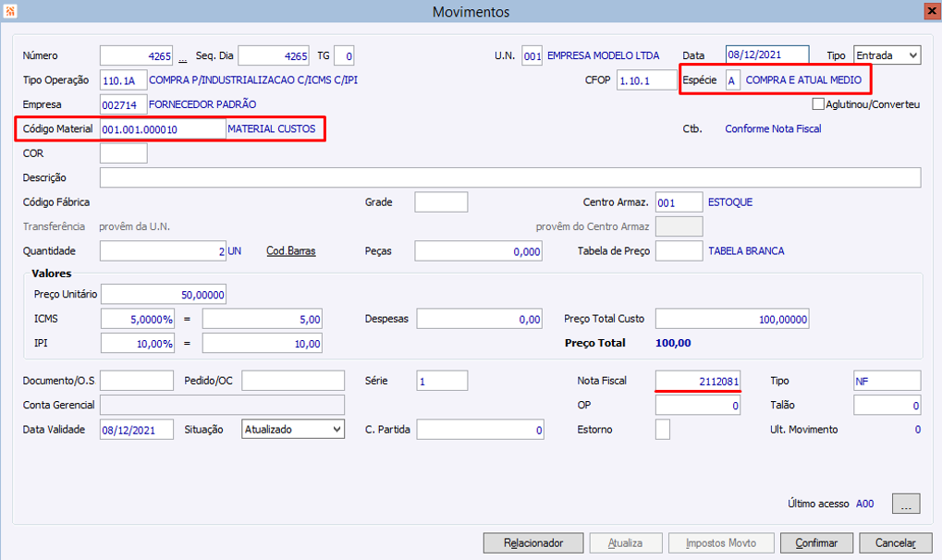
Task: Focus the Descrição text field
Action: point(510,177)
